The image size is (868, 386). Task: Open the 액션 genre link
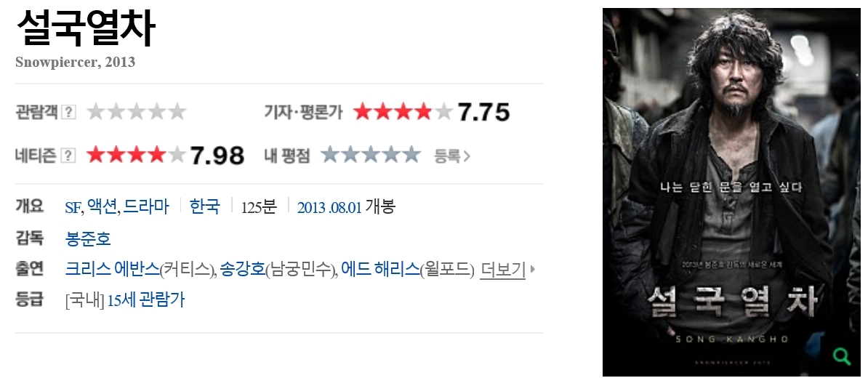pos(102,207)
